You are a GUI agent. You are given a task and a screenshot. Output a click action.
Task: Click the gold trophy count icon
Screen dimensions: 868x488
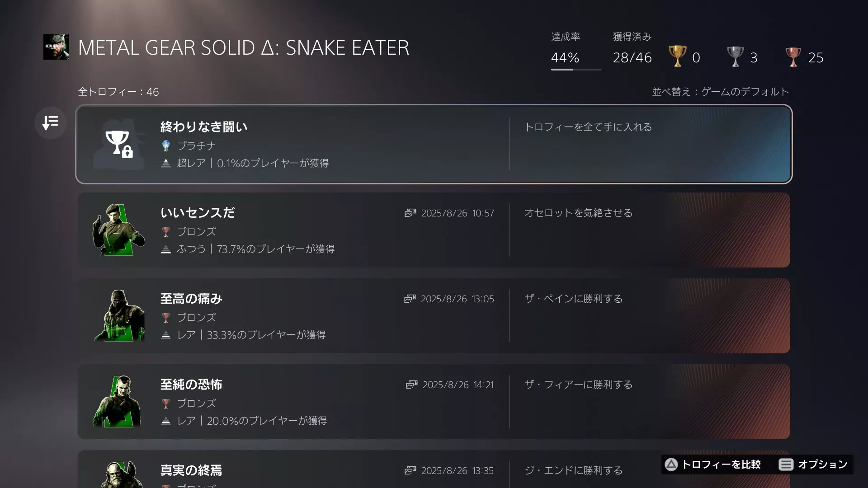(677, 57)
